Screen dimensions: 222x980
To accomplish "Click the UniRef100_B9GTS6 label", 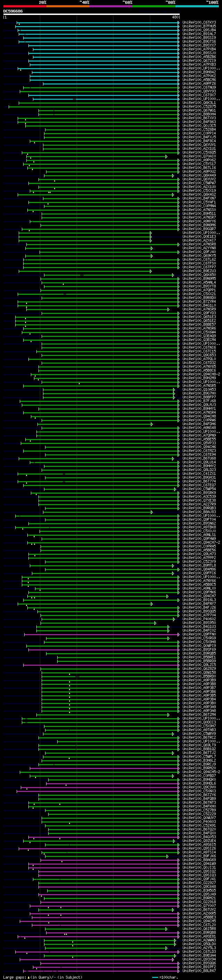I will coord(199,41).
